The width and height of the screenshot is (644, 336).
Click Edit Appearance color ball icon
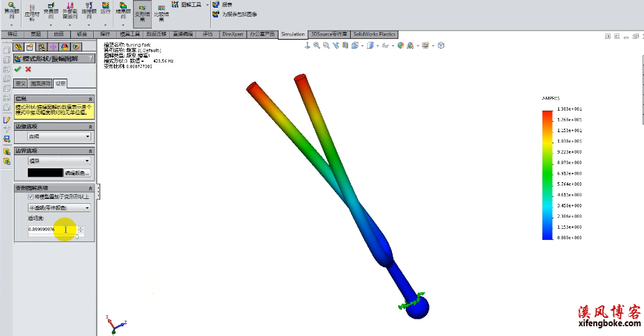400,45
